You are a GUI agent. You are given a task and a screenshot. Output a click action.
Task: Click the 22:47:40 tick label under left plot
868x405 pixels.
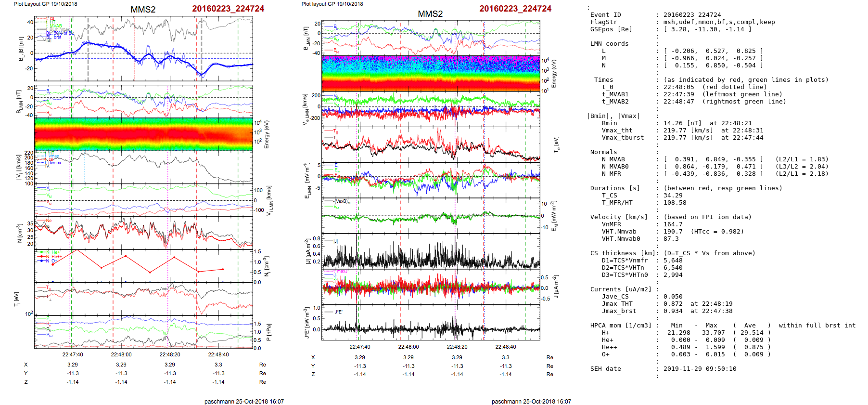click(73, 354)
